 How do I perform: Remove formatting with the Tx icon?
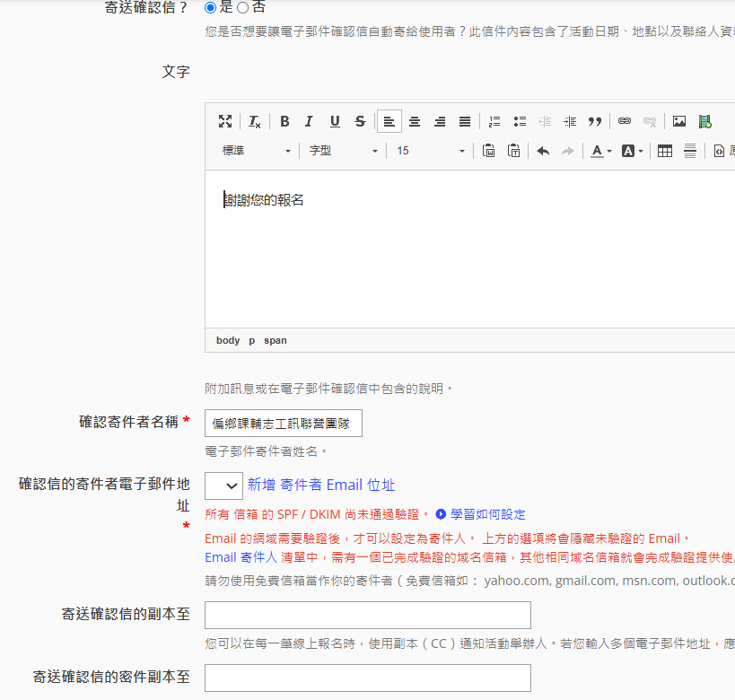click(x=255, y=121)
